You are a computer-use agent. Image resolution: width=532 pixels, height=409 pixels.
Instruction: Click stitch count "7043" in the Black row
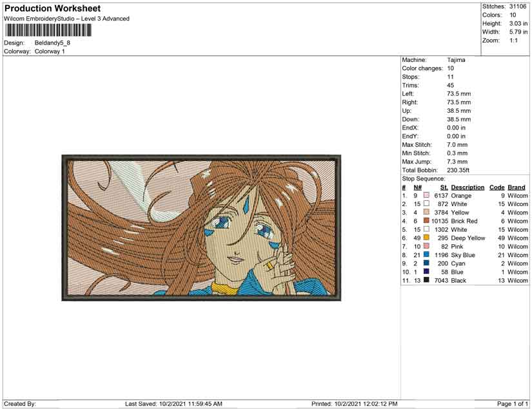[441, 280]
